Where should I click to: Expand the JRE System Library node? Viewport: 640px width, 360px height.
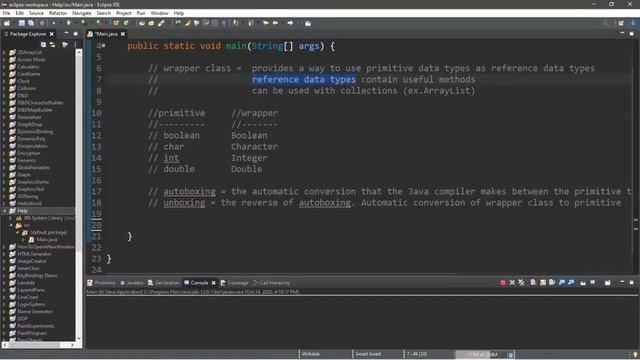click(x=11, y=218)
